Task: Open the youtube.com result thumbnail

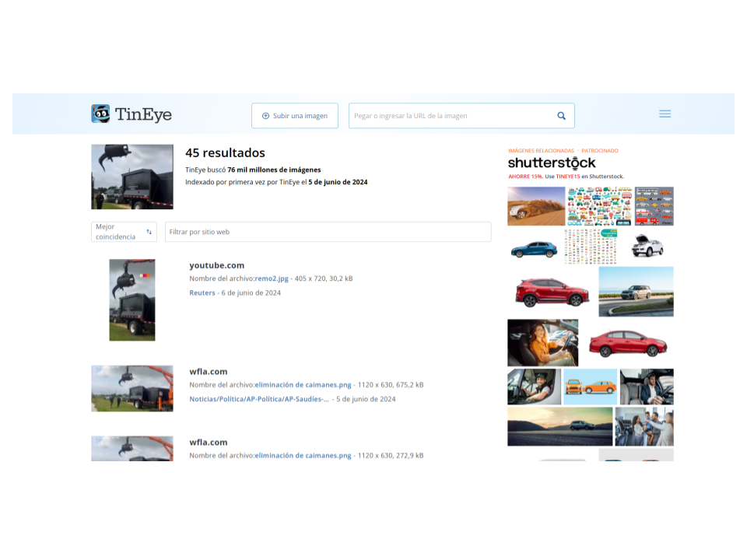Action: [x=132, y=300]
